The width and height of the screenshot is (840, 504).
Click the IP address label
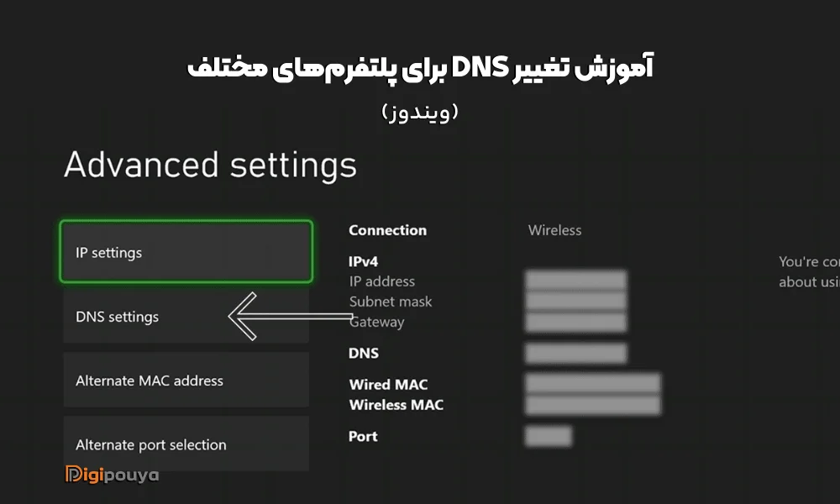coord(382,281)
